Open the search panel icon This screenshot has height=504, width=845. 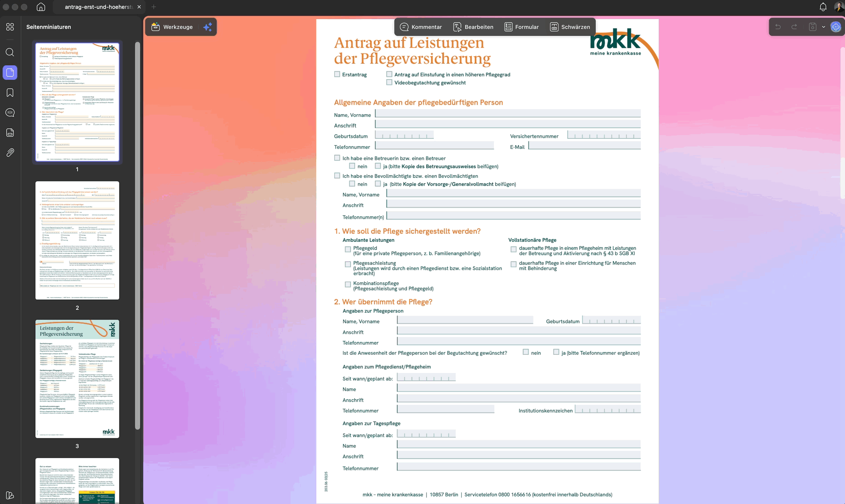[x=10, y=52]
